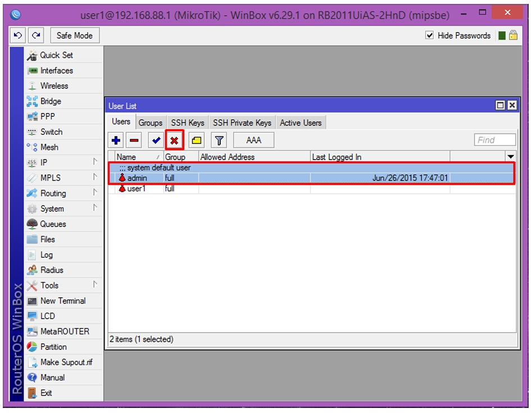Click Exit in the sidebar
The height and width of the screenshot is (413, 532).
coord(64,393)
